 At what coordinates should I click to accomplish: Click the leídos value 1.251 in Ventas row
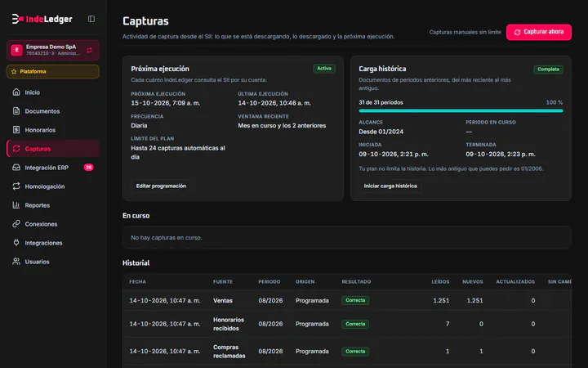441,300
